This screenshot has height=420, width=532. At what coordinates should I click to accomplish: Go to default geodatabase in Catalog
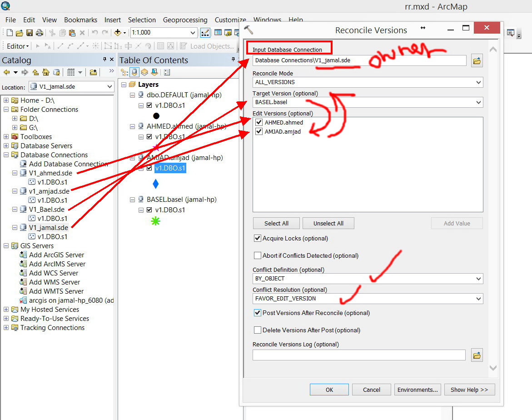[57, 72]
